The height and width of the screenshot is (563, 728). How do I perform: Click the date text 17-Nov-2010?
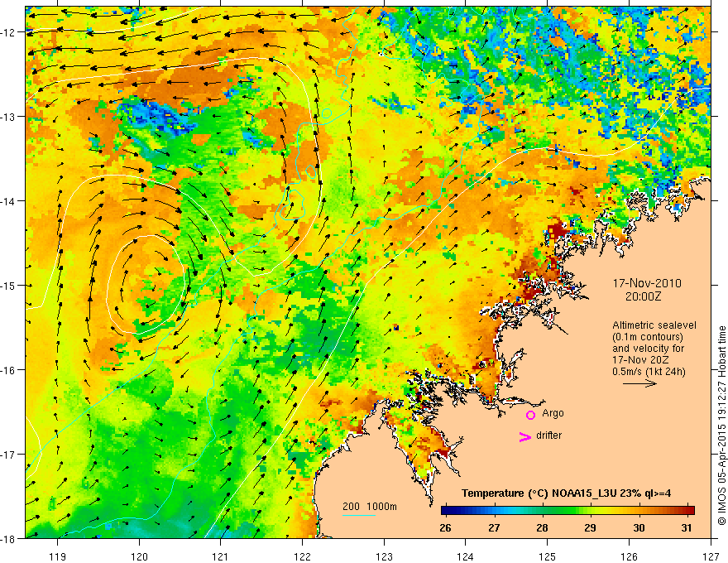pyautogui.click(x=647, y=283)
